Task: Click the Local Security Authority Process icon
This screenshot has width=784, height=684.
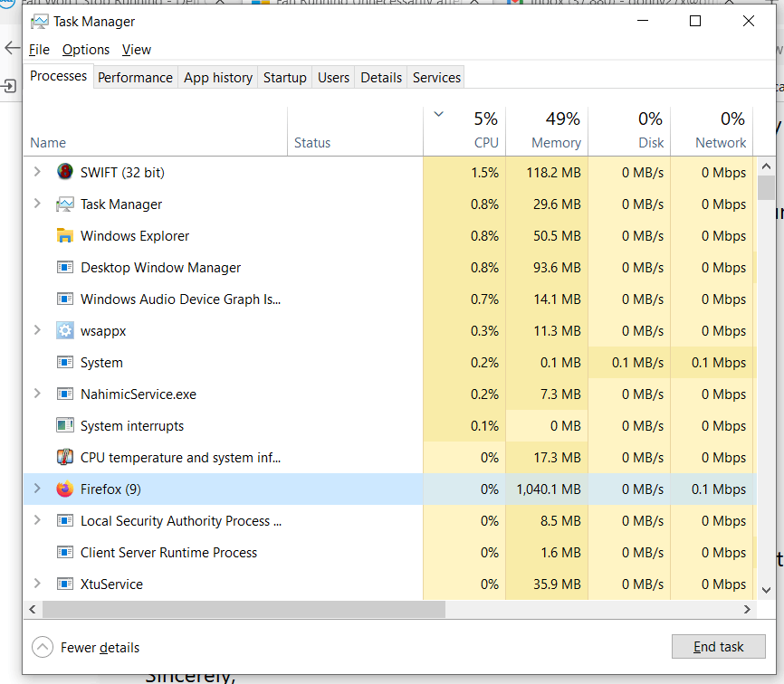Action: point(65,520)
